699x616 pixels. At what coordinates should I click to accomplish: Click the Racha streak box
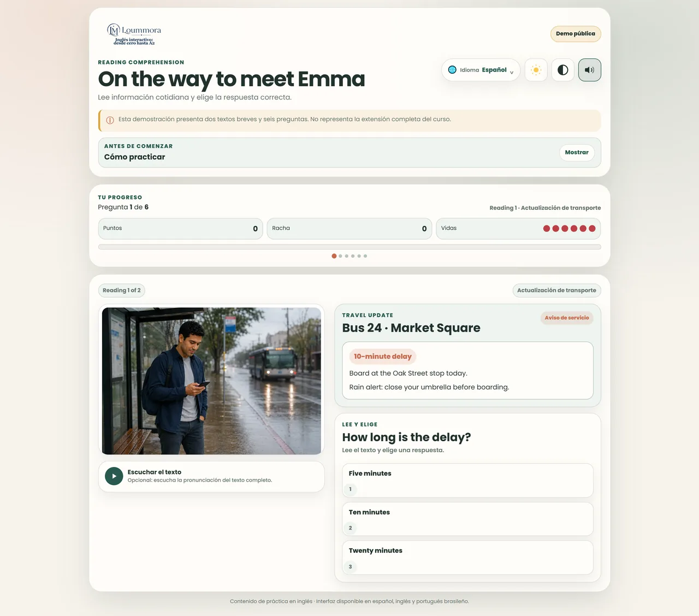349,229
